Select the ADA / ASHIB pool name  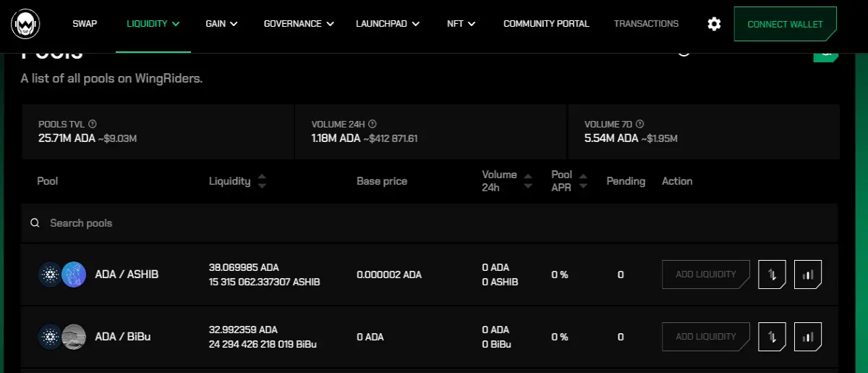coord(127,274)
